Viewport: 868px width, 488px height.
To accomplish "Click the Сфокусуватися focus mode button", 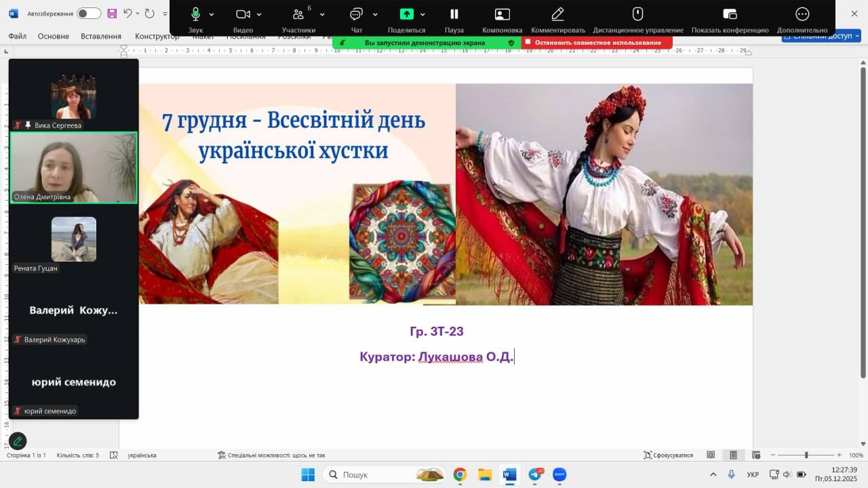I will tap(669, 455).
